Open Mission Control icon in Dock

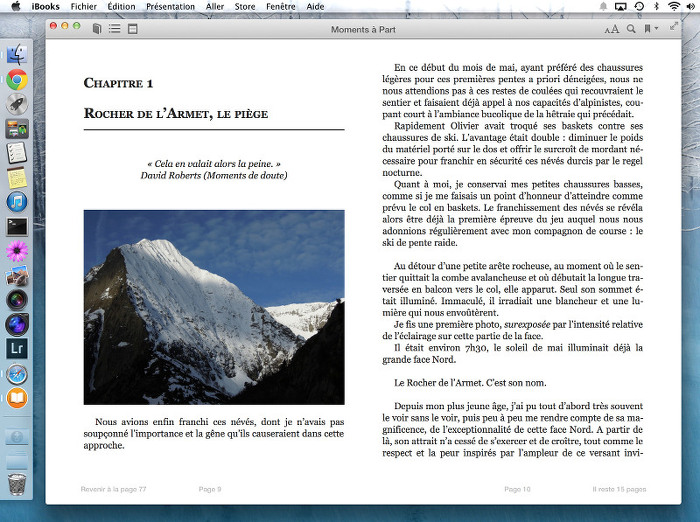click(x=17, y=129)
